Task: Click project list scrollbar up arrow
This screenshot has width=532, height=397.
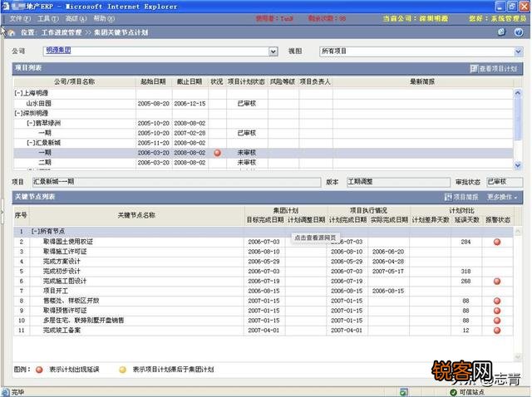Action: tap(518, 93)
